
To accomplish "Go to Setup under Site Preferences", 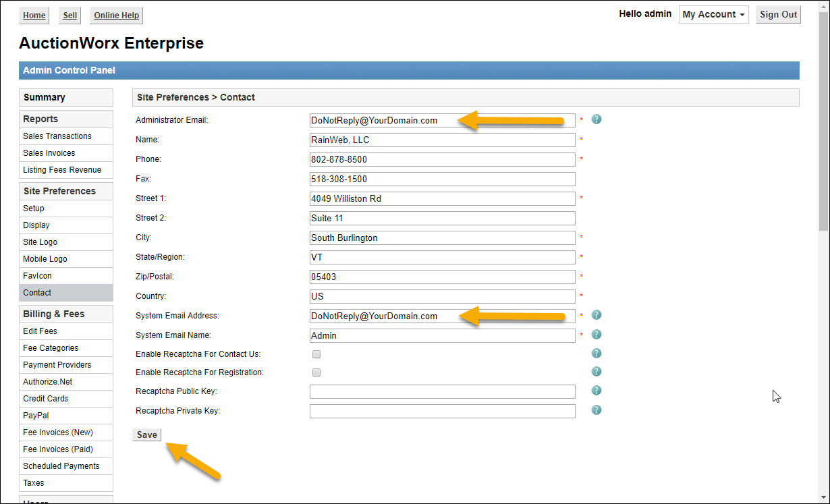I will coord(66,208).
